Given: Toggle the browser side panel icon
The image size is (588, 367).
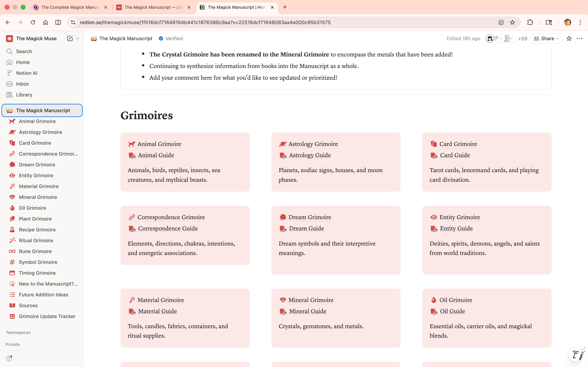Looking at the screenshot, I should 548,22.
